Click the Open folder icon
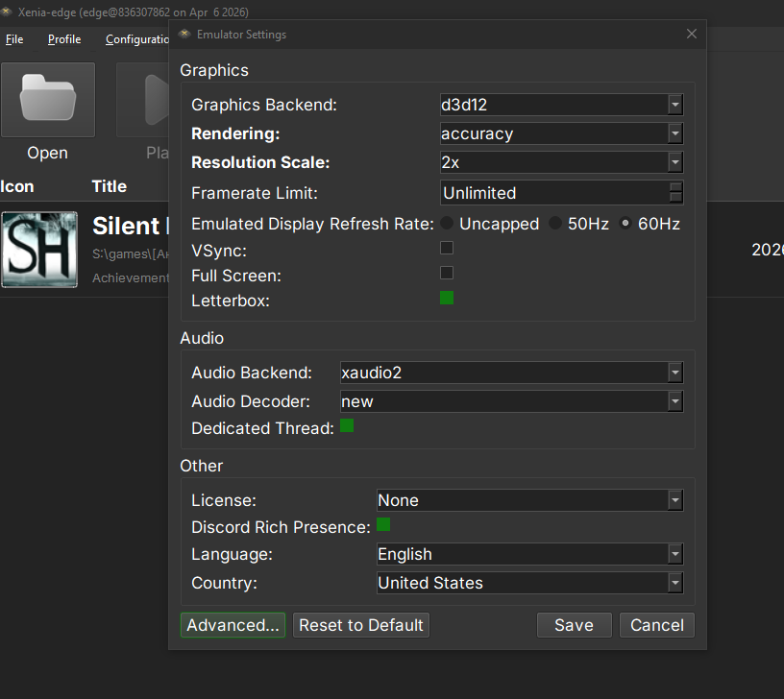Image resolution: width=784 pixels, height=699 pixels. click(48, 100)
